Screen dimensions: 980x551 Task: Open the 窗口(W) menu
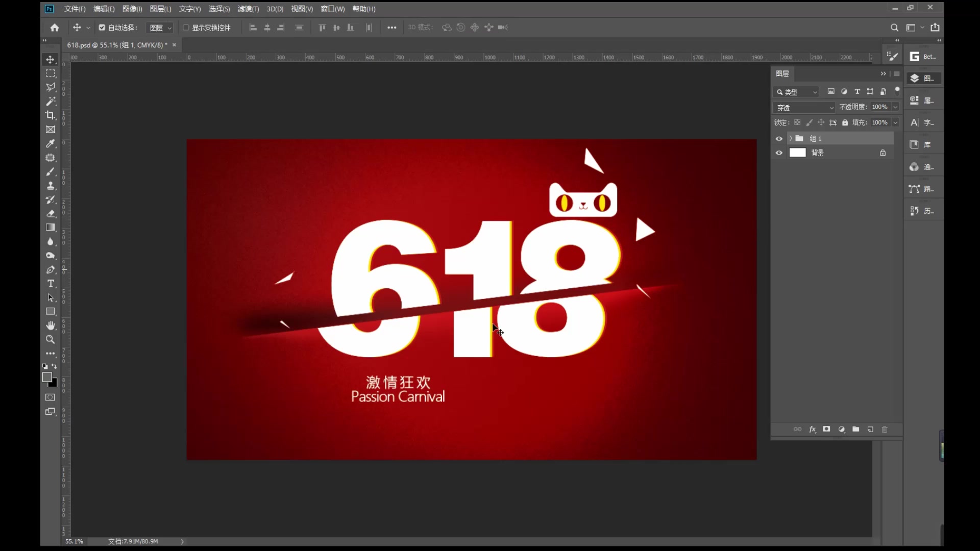333,9
